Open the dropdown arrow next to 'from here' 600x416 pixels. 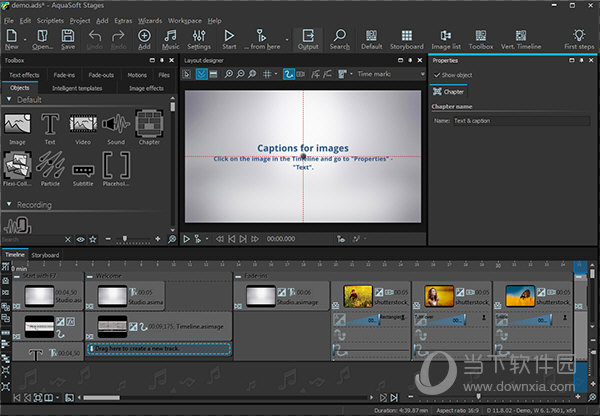click(287, 39)
